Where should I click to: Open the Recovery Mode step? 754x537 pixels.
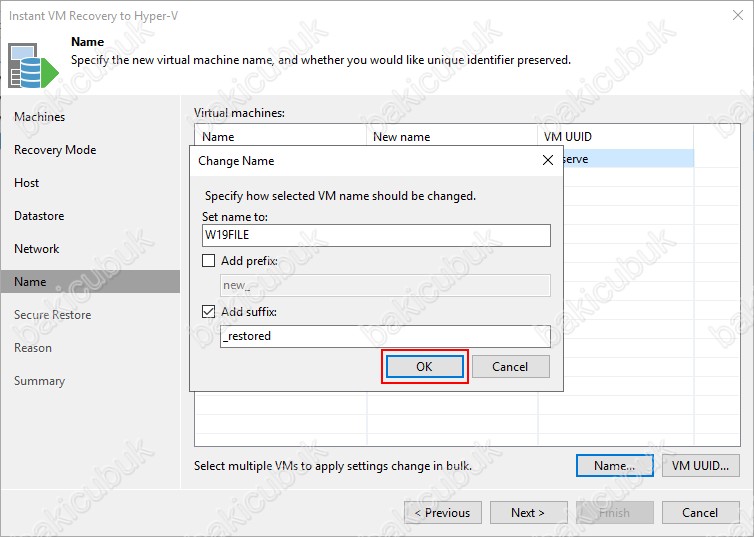(x=55, y=150)
